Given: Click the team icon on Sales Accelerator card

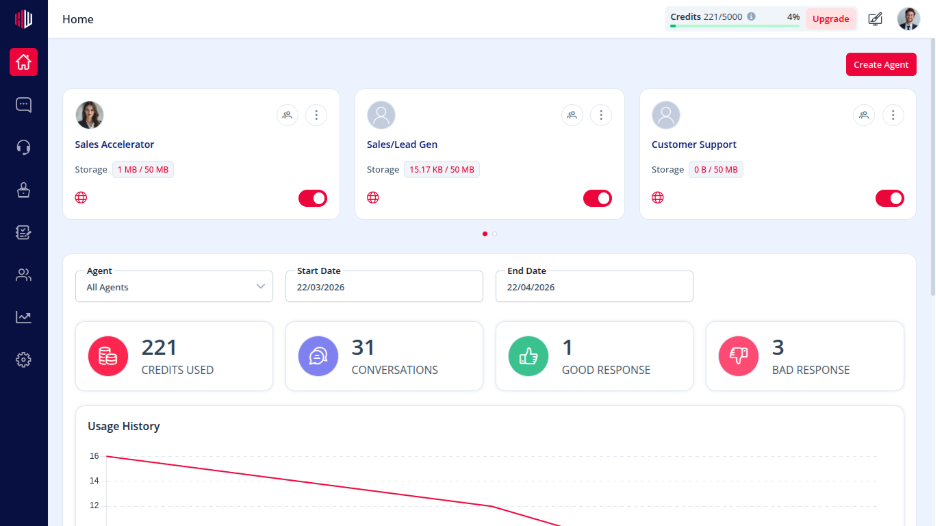Looking at the screenshot, I should [287, 115].
